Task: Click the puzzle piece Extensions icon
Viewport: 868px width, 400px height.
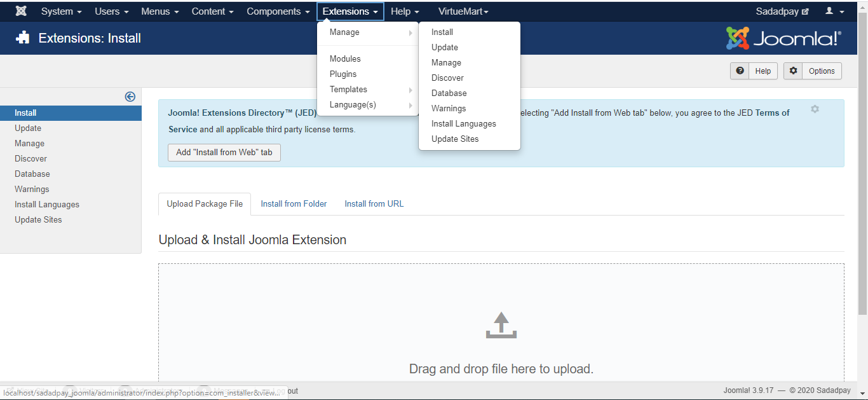Action: [23, 38]
